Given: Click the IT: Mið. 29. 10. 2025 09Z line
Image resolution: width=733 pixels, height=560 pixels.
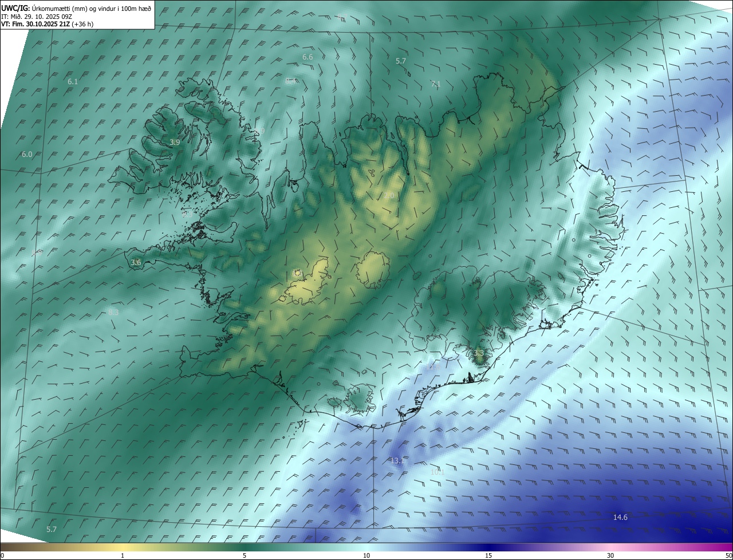Looking at the screenshot, I should click(x=36, y=16).
